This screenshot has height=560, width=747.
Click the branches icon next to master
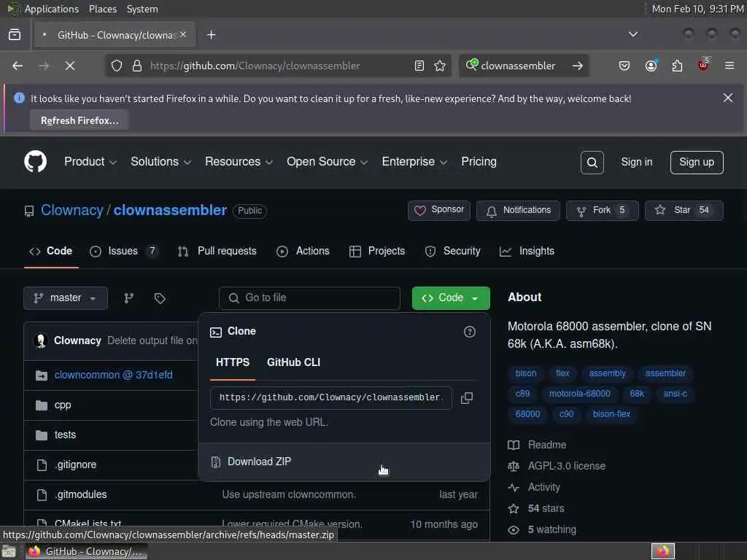(x=128, y=298)
